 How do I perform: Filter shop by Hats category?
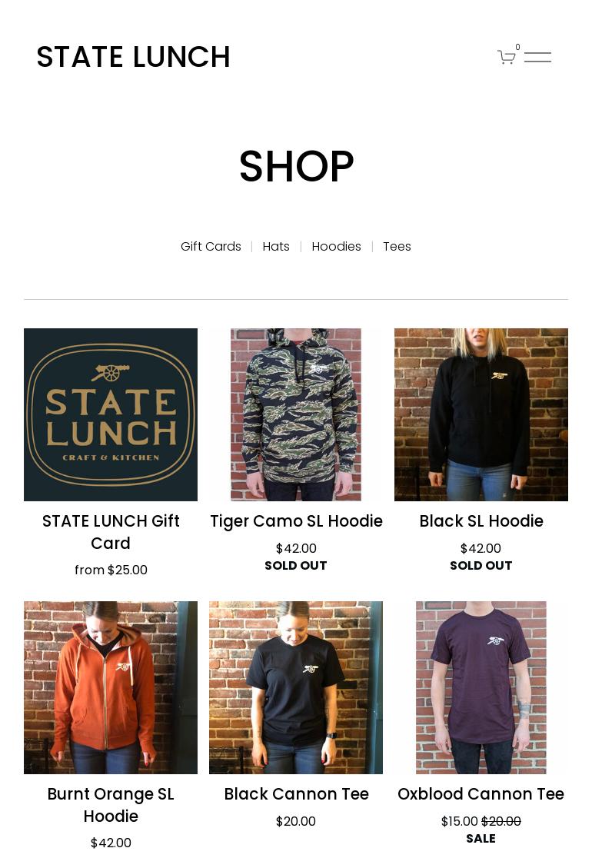(276, 246)
